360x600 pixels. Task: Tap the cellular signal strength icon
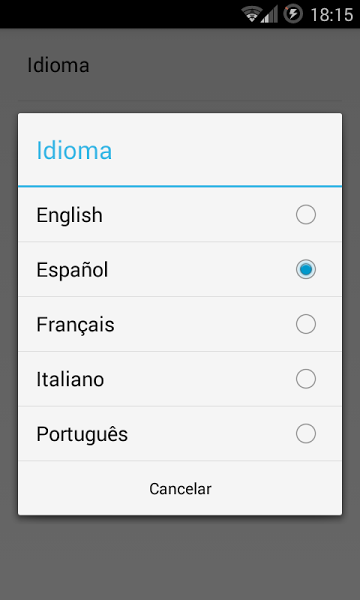(269, 14)
